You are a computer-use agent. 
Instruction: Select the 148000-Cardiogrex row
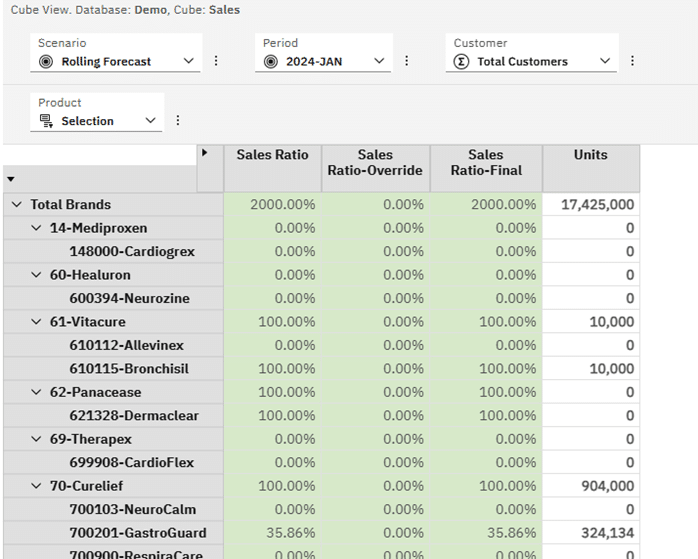tap(114, 251)
